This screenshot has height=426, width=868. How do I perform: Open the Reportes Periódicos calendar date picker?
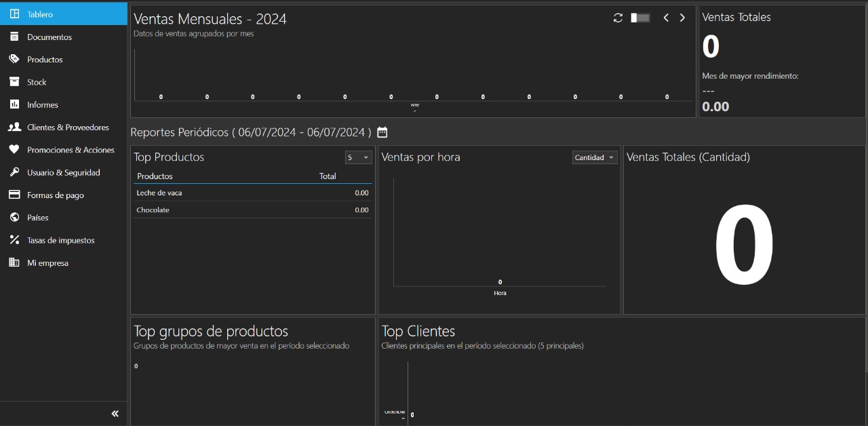(382, 132)
